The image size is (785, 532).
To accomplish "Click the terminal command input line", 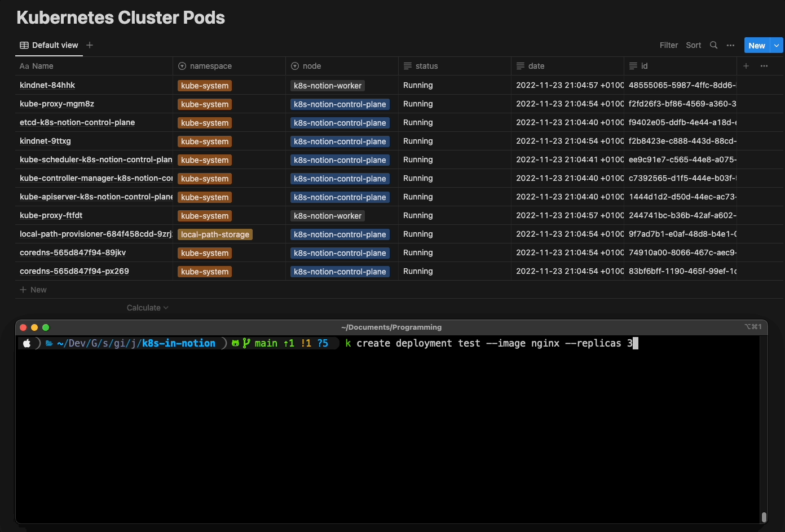I will coord(491,343).
